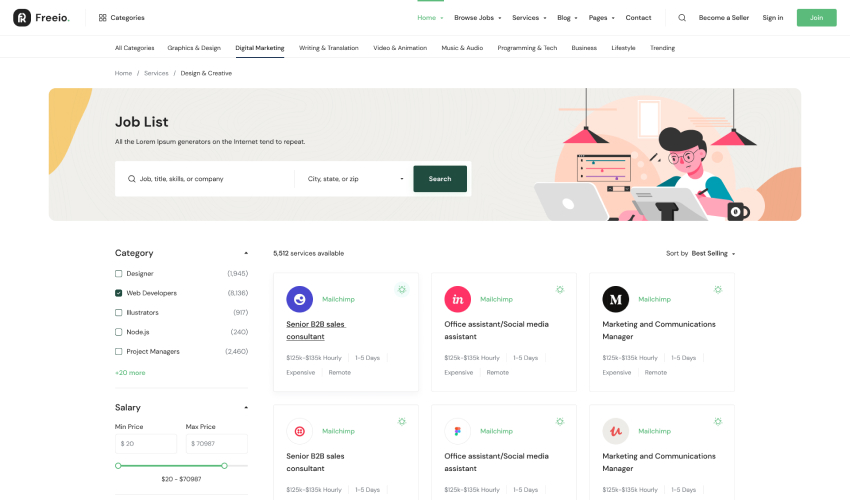850x500 pixels.
Task: Select the Writing & Translation tab
Action: [328, 48]
